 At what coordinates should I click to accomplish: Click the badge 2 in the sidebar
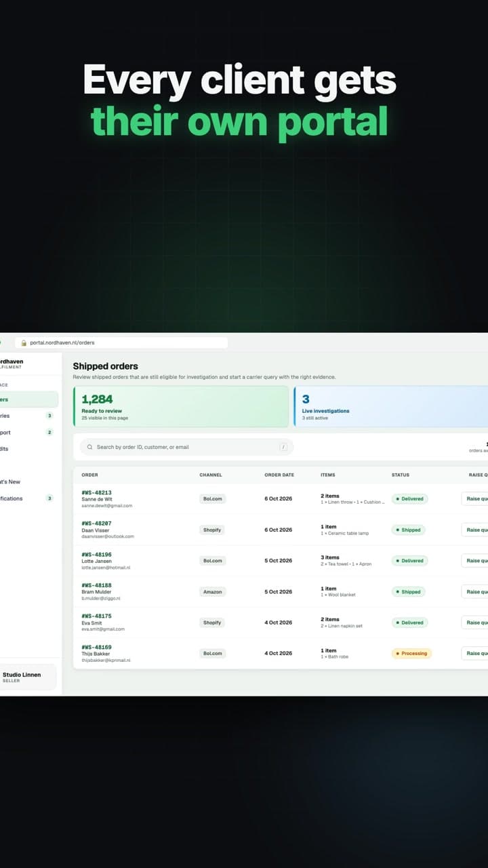49,433
